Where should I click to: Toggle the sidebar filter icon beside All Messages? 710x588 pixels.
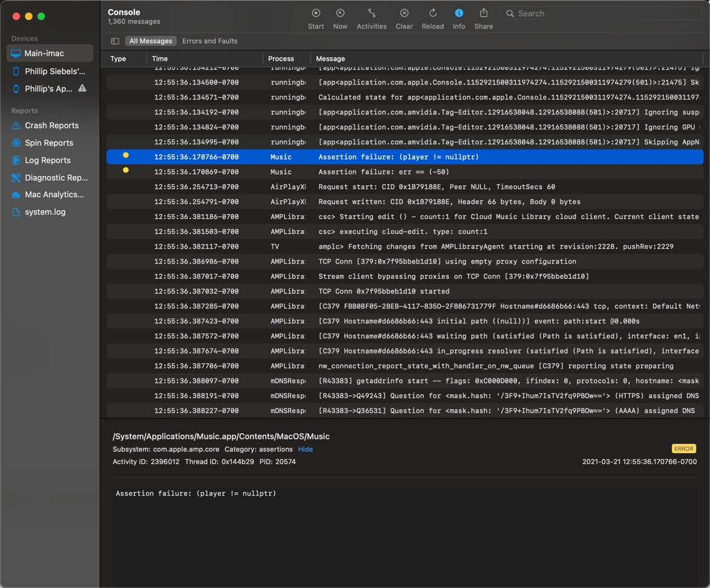coord(115,41)
